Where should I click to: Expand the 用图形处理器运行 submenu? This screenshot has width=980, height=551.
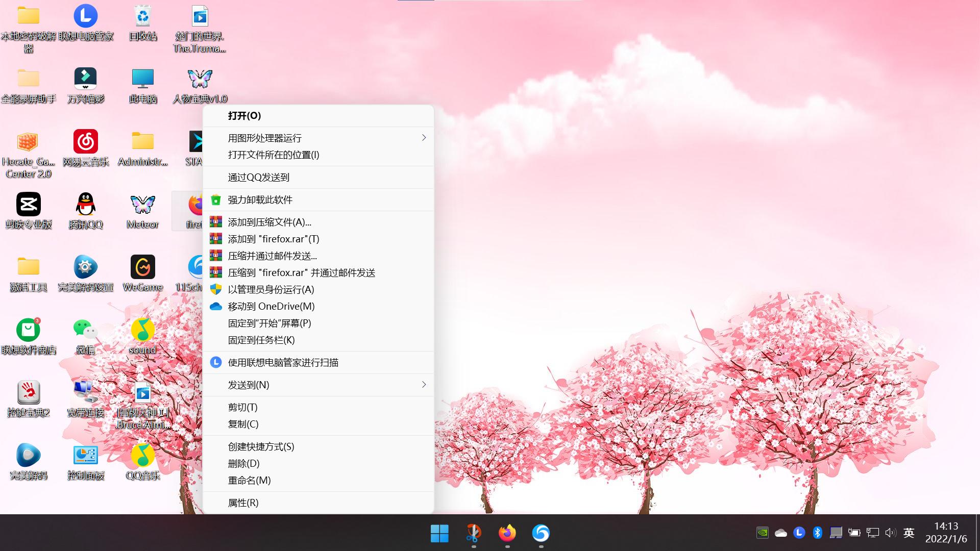318,138
